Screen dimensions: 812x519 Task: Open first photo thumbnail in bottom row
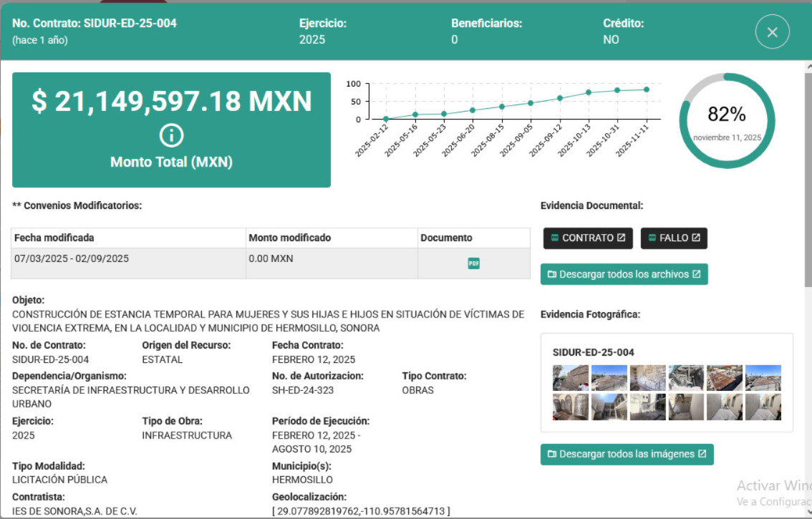tap(571, 407)
